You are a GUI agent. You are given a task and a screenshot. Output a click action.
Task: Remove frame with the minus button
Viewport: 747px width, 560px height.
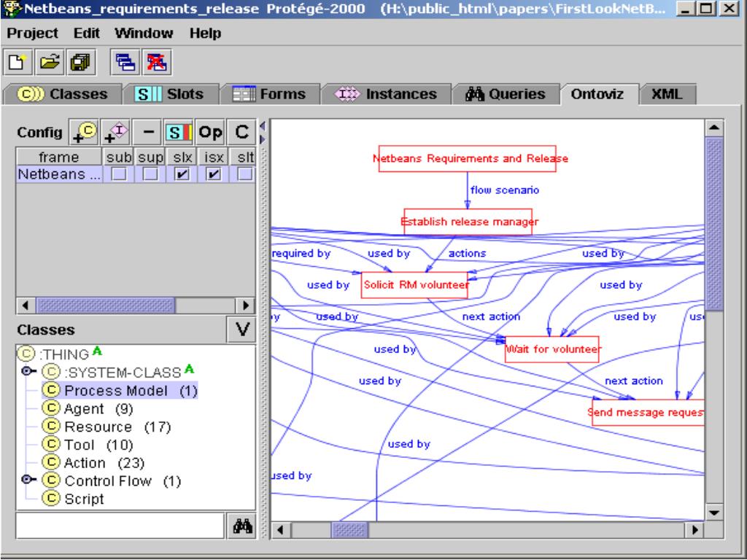(147, 132)
